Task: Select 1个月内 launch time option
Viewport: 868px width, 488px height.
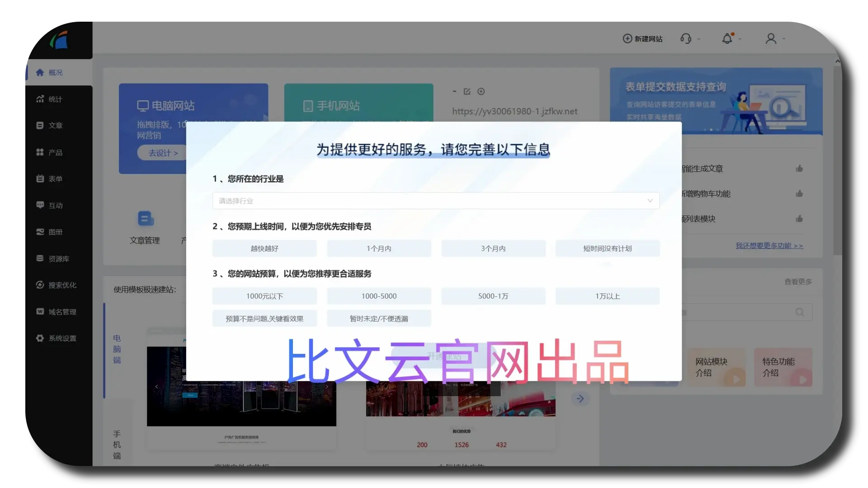Action: coord(379,249)
